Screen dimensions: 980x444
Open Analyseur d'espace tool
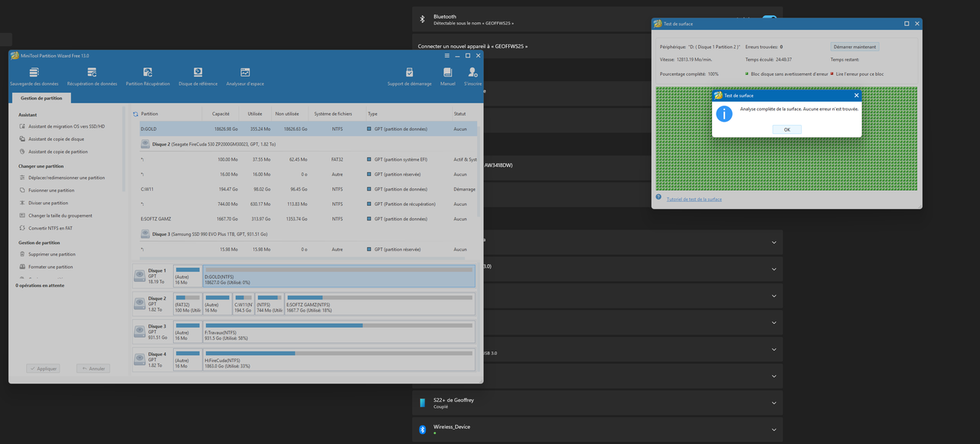[x=245, y=77]
